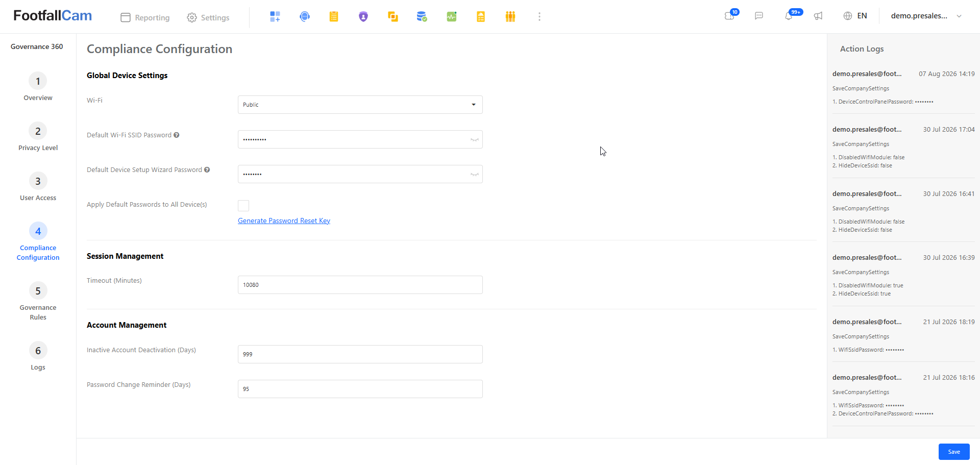Open the Settings menu
The image size is (980, 465).
[x=208, y=17]
